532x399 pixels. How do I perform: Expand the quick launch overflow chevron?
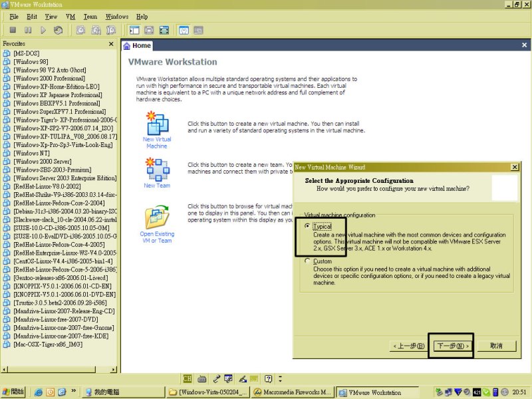74,391
